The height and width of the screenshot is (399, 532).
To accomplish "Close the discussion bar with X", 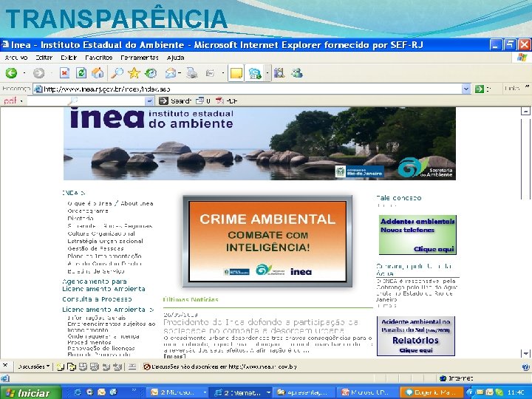I will click(5, 366).
